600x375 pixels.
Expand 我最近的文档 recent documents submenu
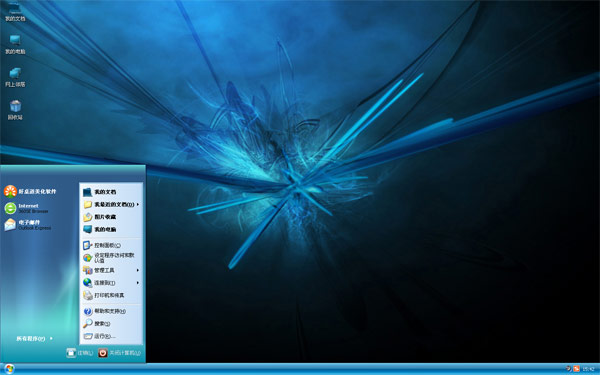pos(111,204)
